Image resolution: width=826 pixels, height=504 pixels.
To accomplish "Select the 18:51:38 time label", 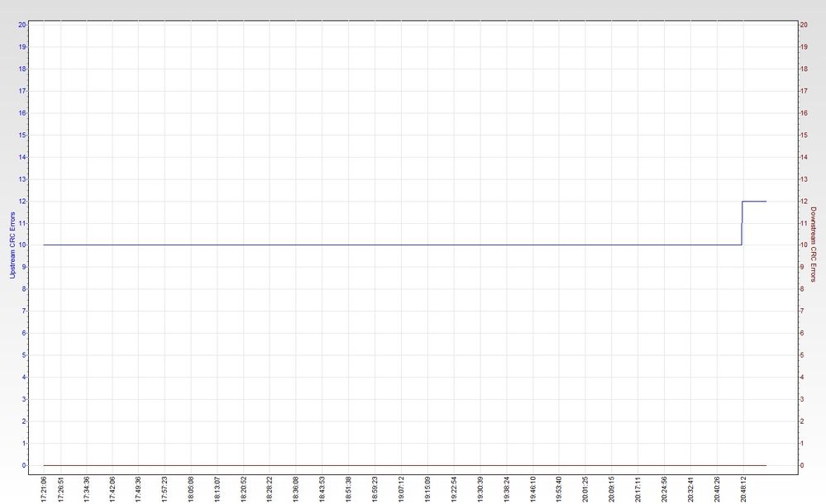I will point(348,490).
